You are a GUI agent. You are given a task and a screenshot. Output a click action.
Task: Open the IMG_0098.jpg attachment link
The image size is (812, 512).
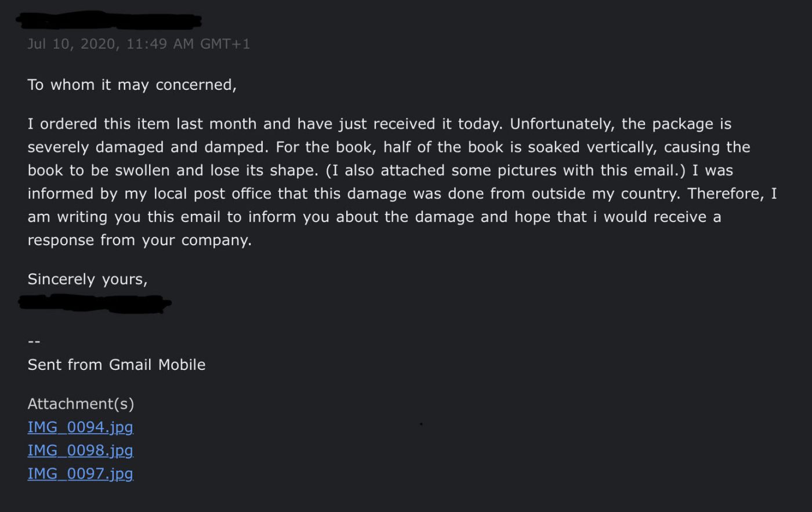click(80, 451)
